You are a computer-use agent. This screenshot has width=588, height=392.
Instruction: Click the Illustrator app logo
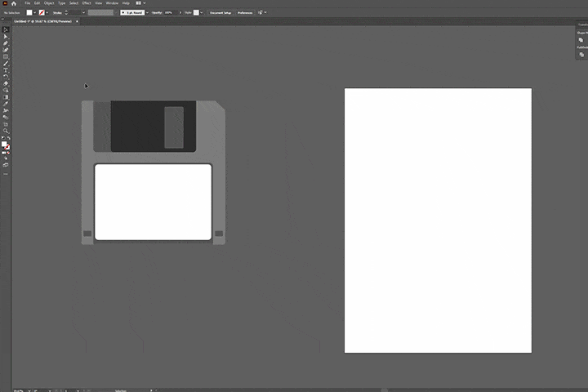[x=5, y=3]
